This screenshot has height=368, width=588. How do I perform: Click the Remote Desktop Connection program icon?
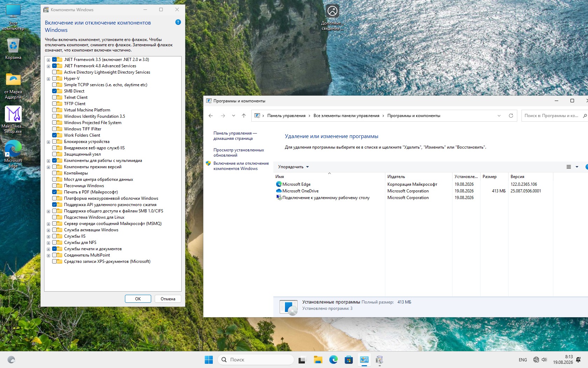point(279,197)
